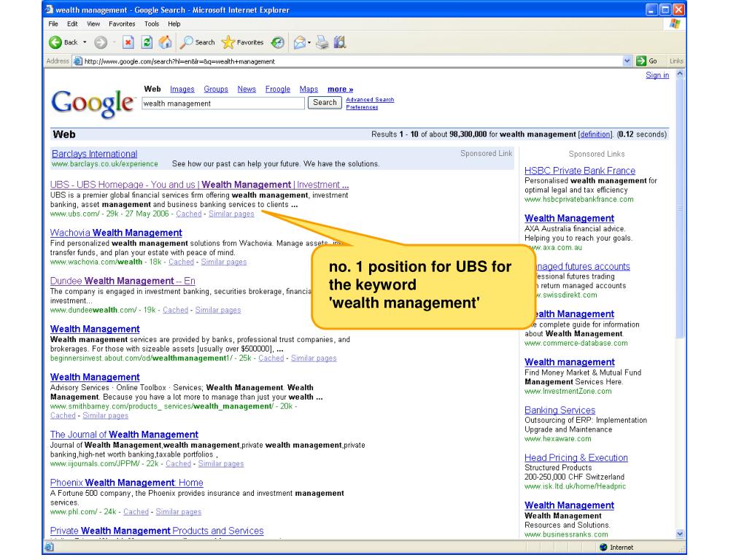Open the Edit menu

tap(72, 24)
